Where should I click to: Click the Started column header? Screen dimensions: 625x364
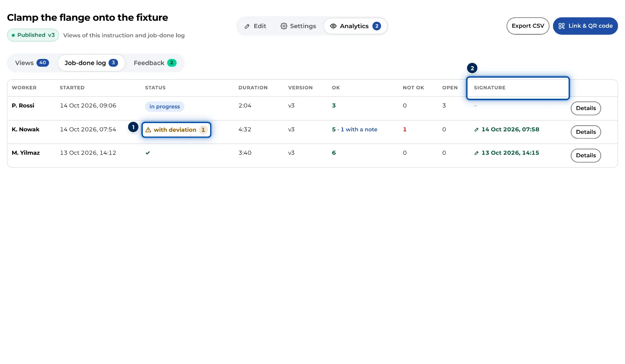72,88
